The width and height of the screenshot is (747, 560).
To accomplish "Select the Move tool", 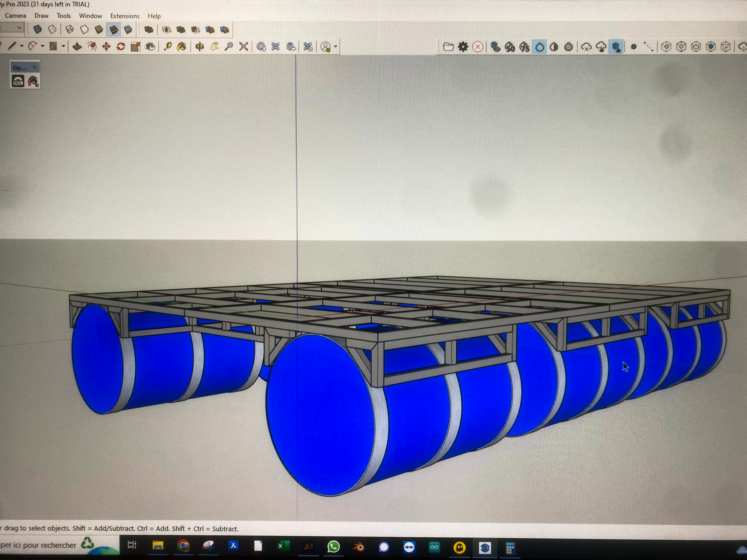I will tap(106, 47).
